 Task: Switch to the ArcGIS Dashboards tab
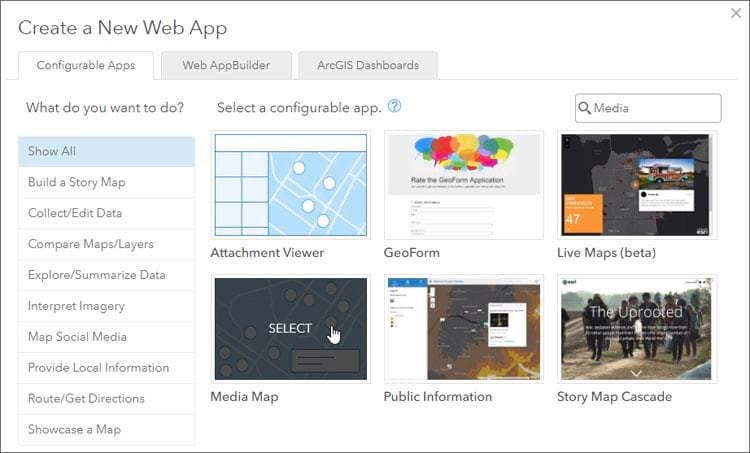(x=368, y=65)
